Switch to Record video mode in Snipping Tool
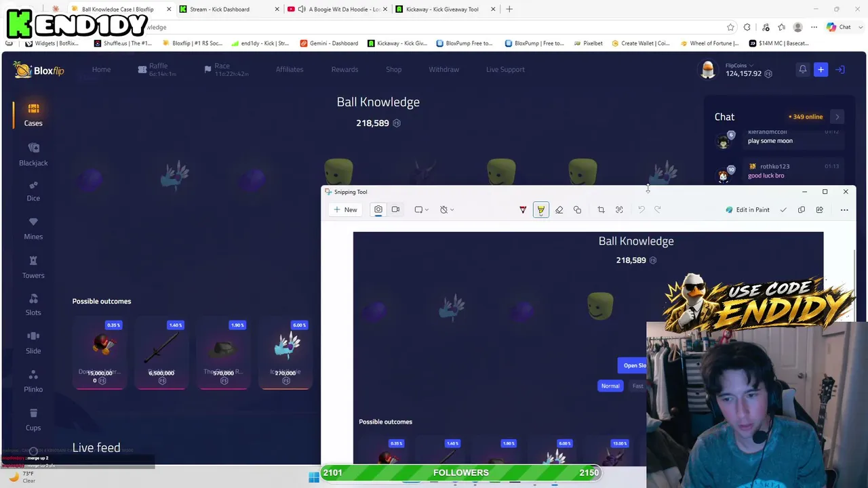 pyautogui.click(x=395, y=209)
